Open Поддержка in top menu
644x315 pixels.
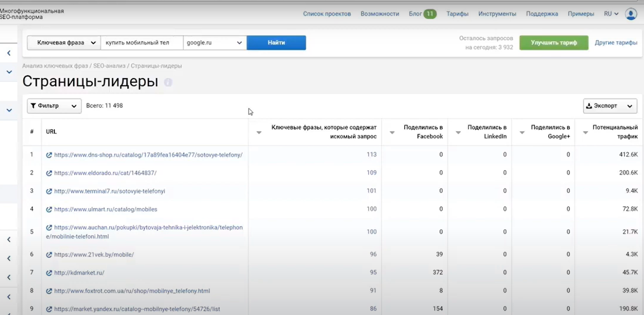[542, 14]
